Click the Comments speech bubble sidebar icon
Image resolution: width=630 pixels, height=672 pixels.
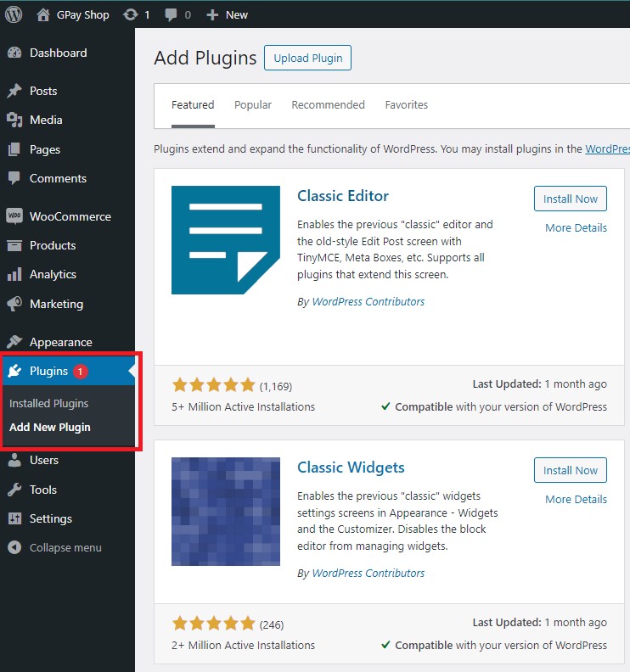(x=14, y=178)
